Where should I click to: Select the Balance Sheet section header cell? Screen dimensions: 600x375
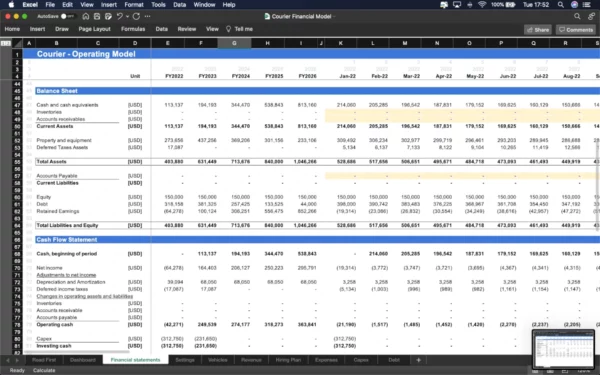[x=57, y=91]
